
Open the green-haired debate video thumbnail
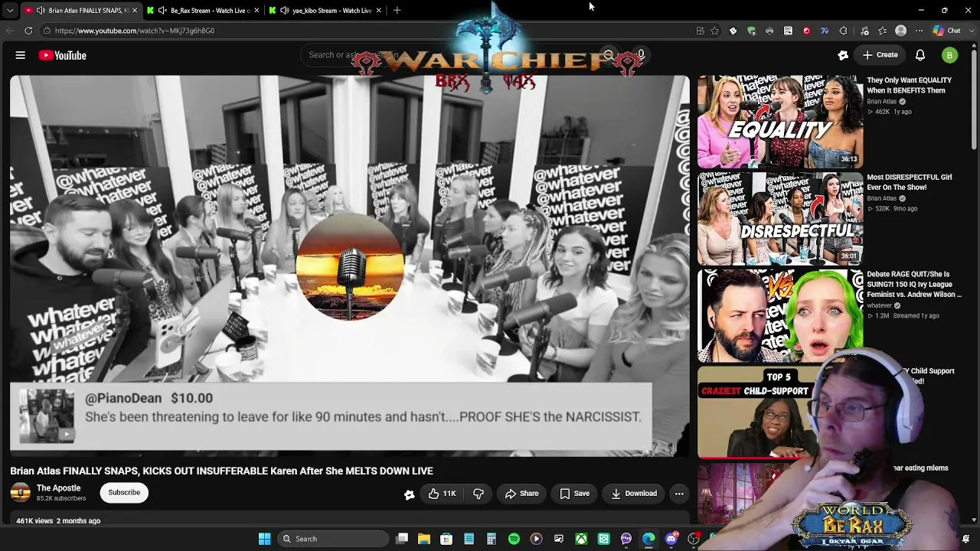click(780, 315)
